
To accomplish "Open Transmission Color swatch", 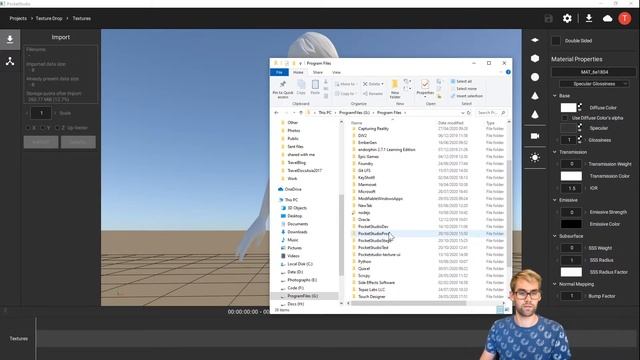I will click(571, 176).
